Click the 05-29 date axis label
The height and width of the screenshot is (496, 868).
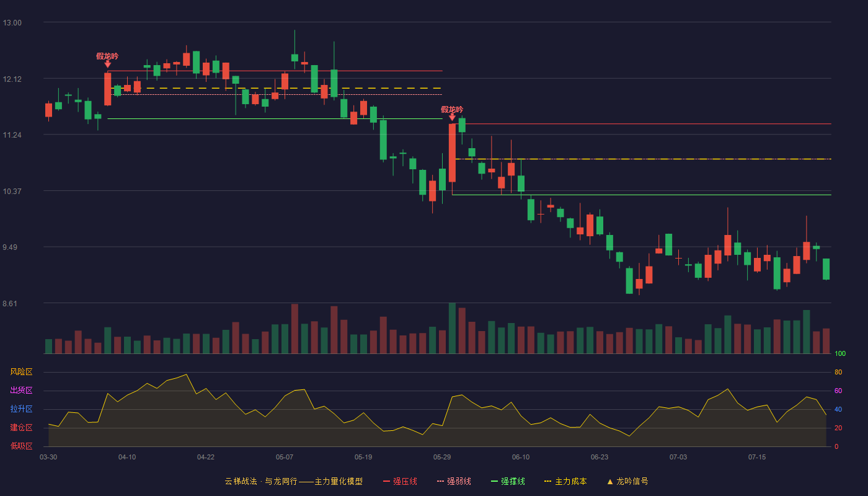[x=442, y=457]
